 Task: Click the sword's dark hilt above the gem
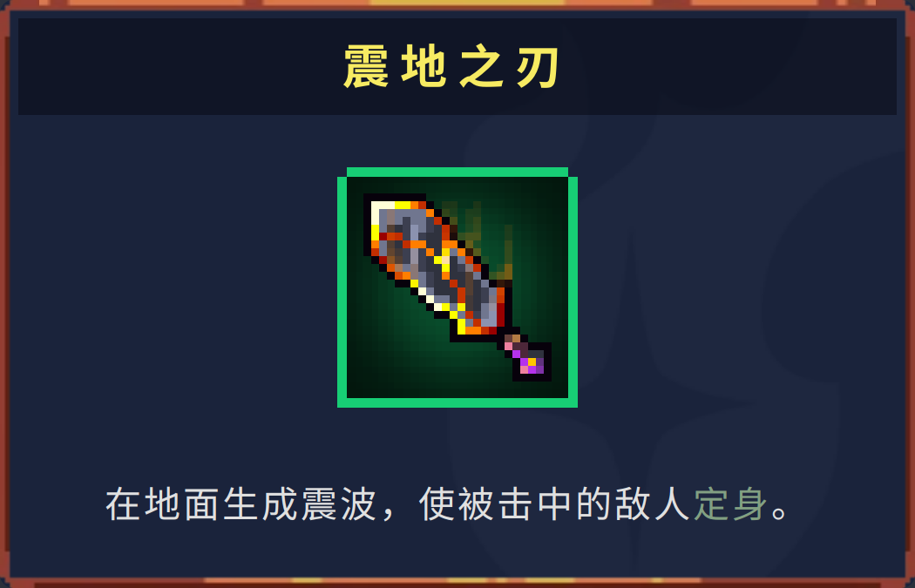point(514,341)
